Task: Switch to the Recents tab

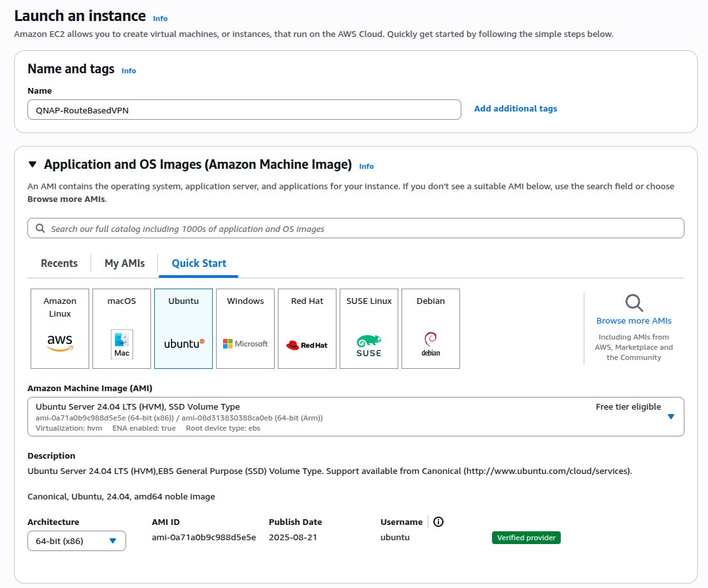Action: tap(59, 263)
